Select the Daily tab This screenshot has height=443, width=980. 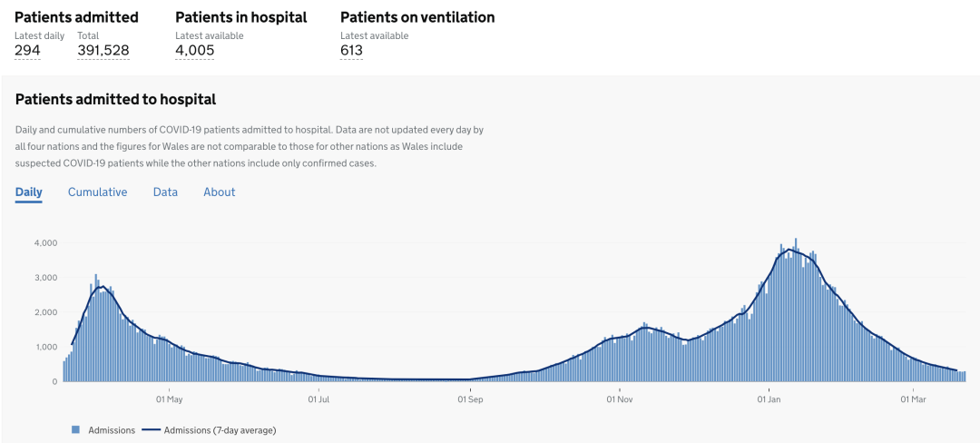coord(29,192)
